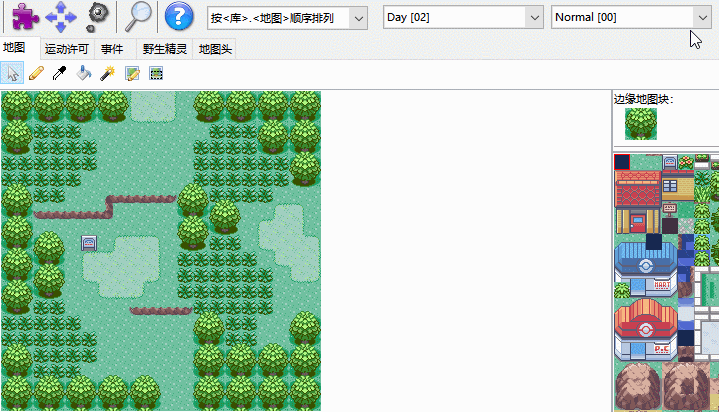Screen dimensions: 719x412
Task: Click the purple puzzle piece icon
Action: click(x=25, y=17)
